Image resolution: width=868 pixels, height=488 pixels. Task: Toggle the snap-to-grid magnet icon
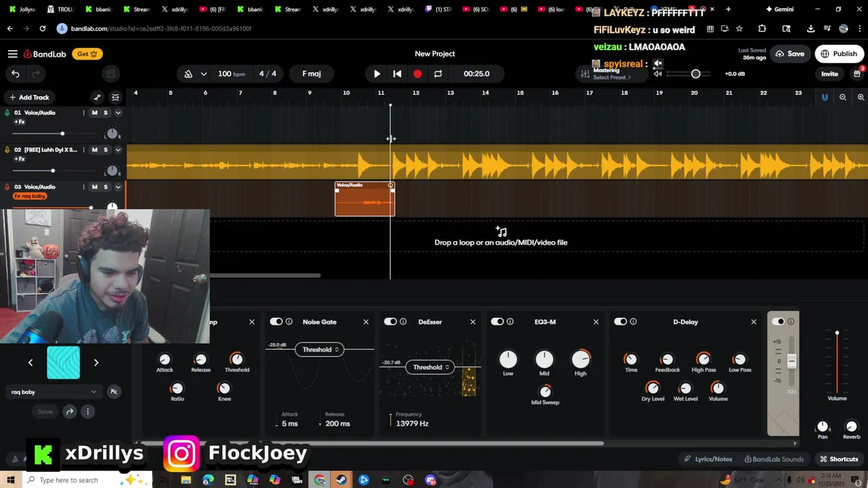tap(825, 98)
